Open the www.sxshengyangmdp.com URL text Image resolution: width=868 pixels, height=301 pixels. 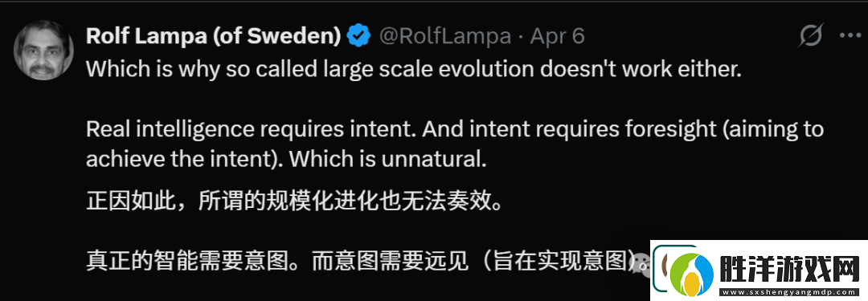(789, 293)
